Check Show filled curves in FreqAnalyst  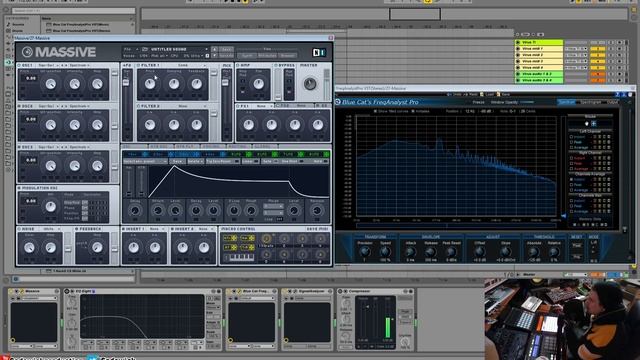click(x=376, y=111)
